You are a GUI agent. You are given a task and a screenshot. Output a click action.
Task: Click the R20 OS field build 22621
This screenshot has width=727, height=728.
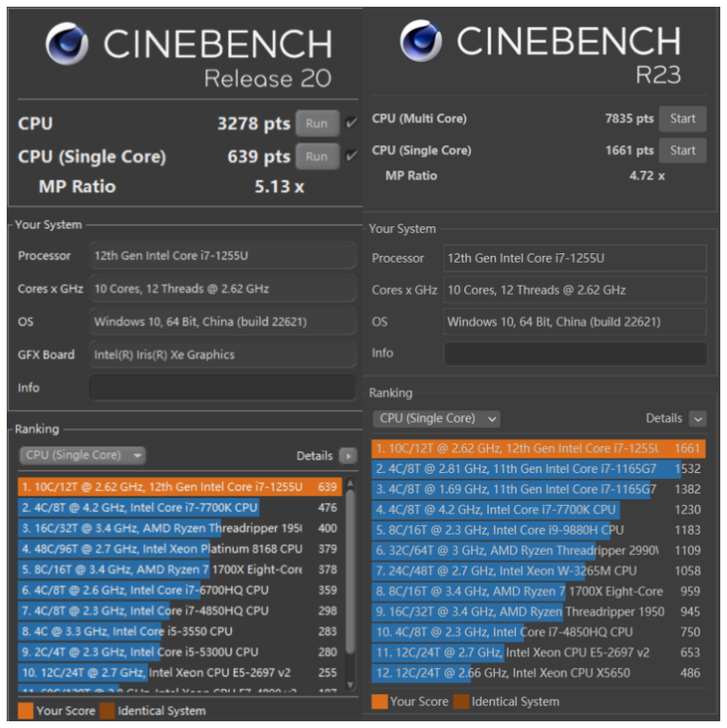222,322
